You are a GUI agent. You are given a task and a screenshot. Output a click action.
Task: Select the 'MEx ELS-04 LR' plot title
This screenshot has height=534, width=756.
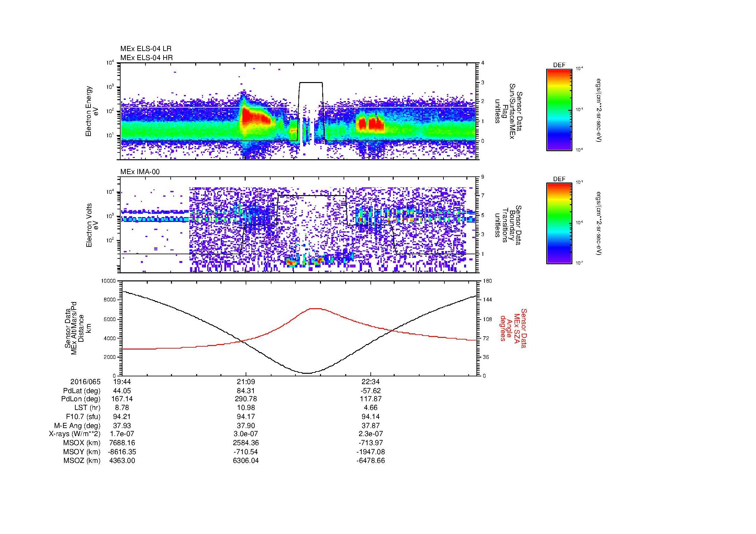coord(146,49)
